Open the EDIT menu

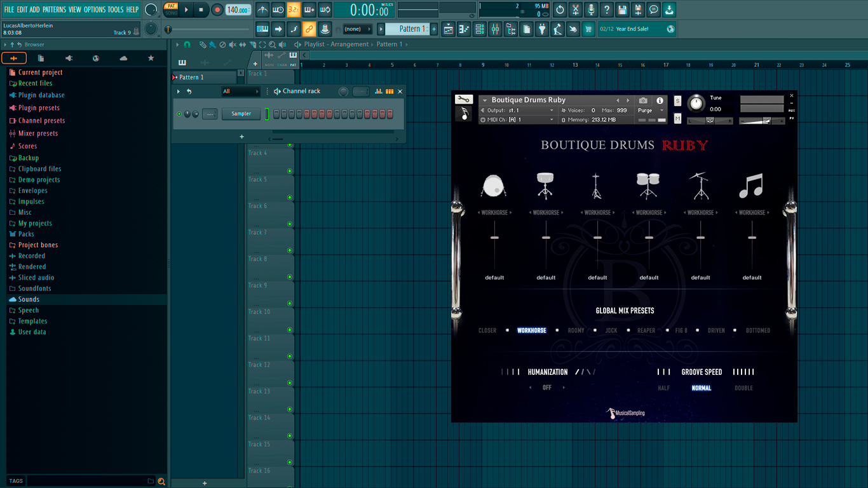pyautogui.click(x=22, y=10)
